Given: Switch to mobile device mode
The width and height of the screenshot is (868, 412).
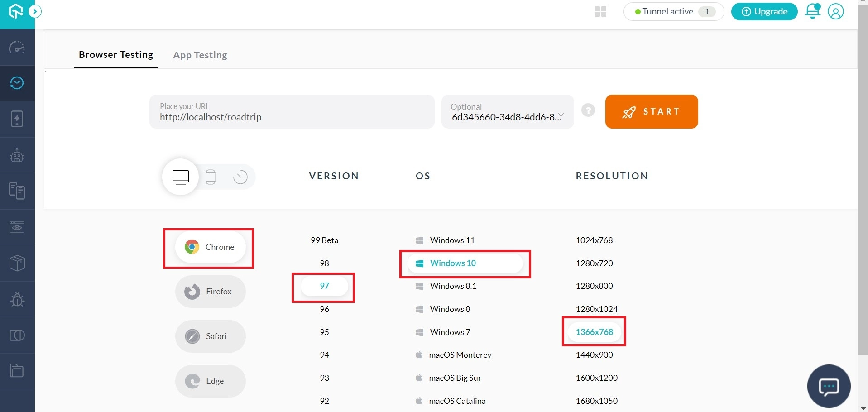Looking at the screenshot, I should pos(211,177).
